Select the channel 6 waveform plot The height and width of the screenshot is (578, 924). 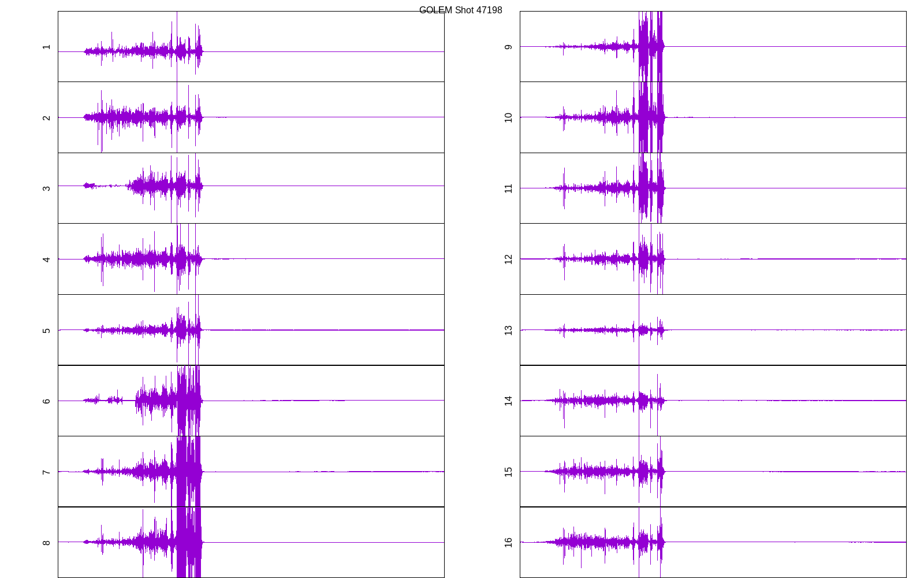click(x=251, y=401)
